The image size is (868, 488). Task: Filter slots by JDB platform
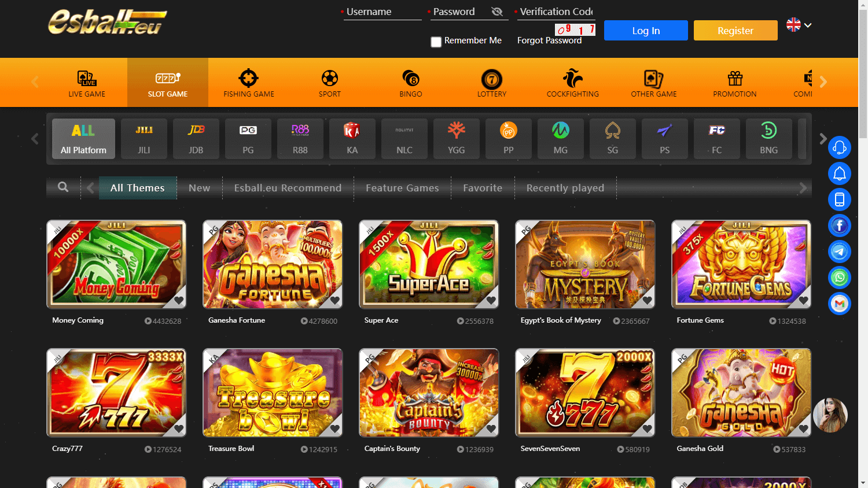(x=196, y=139)
